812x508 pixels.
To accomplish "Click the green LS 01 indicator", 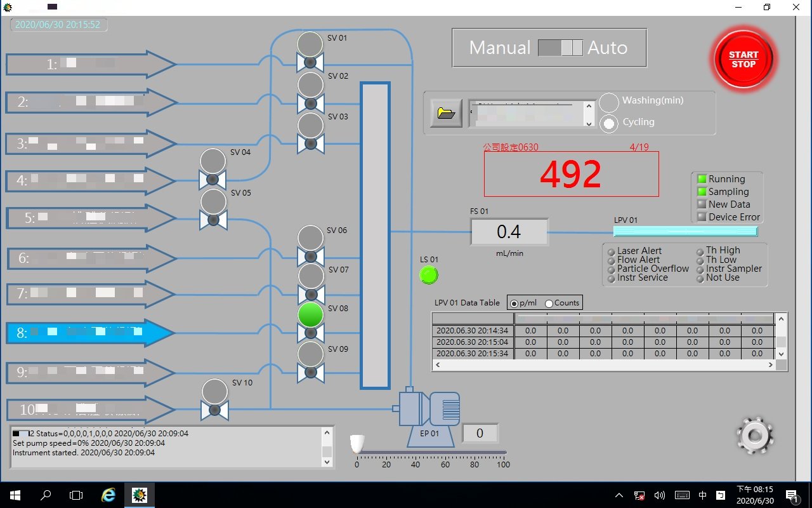I will [x=429, y=275].
